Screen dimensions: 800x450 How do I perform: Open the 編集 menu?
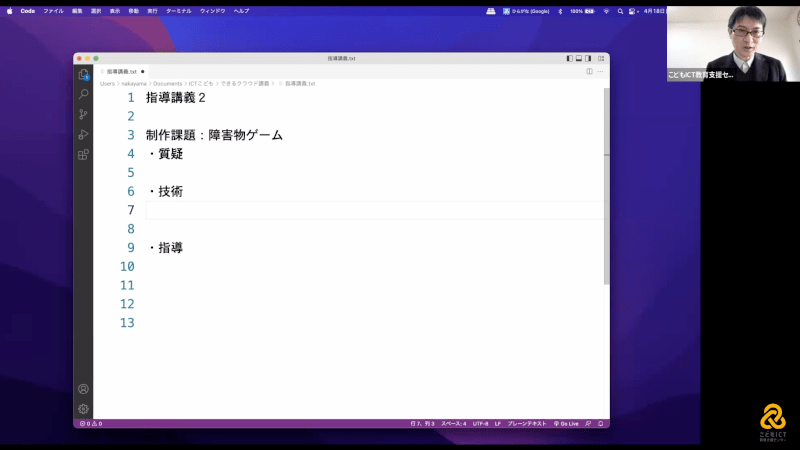tap(77, 11)
